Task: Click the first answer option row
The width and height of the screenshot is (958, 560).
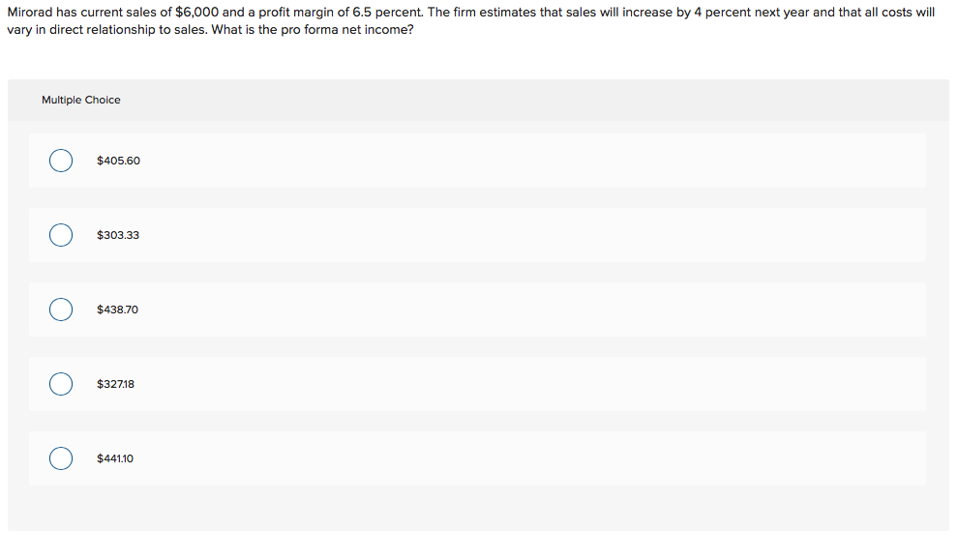Action: pos(478,161)
